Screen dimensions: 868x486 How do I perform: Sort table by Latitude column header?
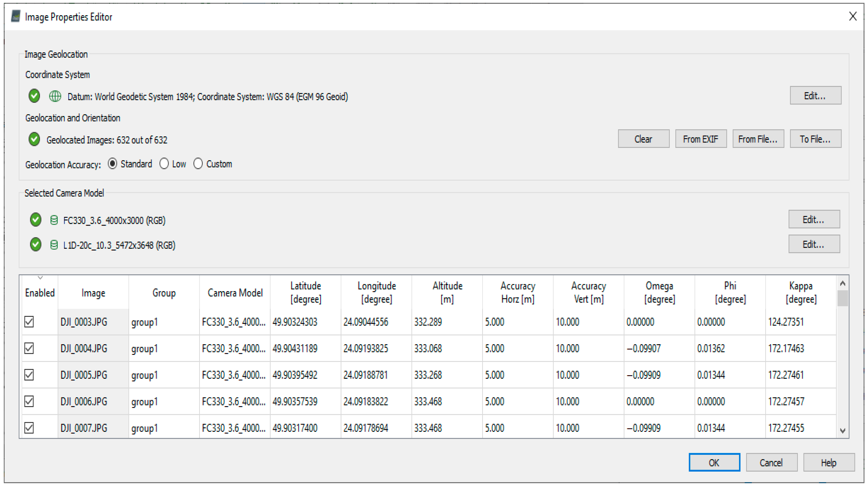305,292
